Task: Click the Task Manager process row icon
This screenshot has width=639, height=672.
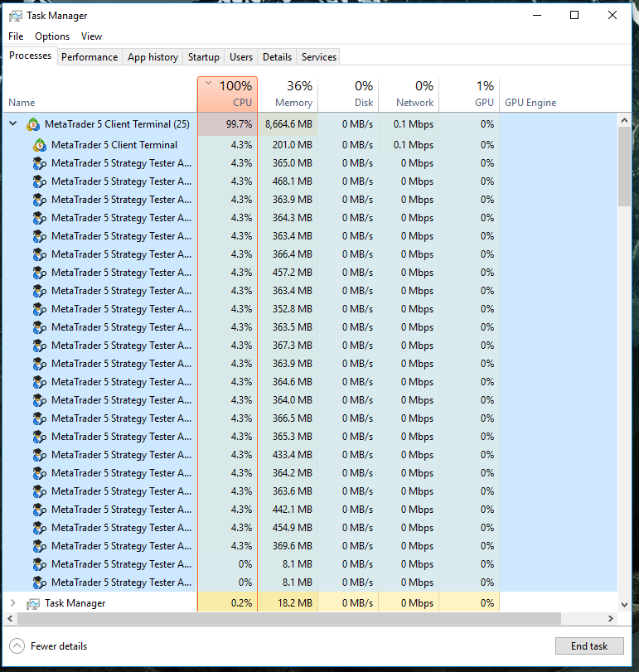Action: pos(33,603)
